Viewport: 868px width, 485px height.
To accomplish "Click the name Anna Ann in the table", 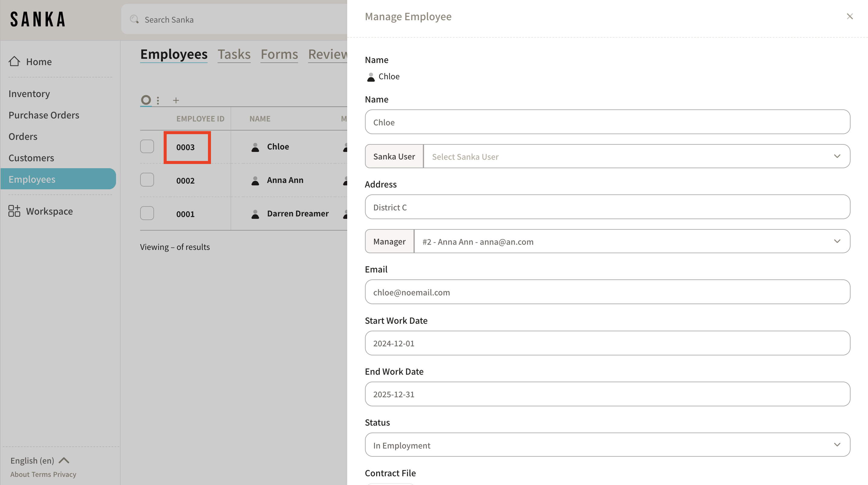I will [285, 180].
